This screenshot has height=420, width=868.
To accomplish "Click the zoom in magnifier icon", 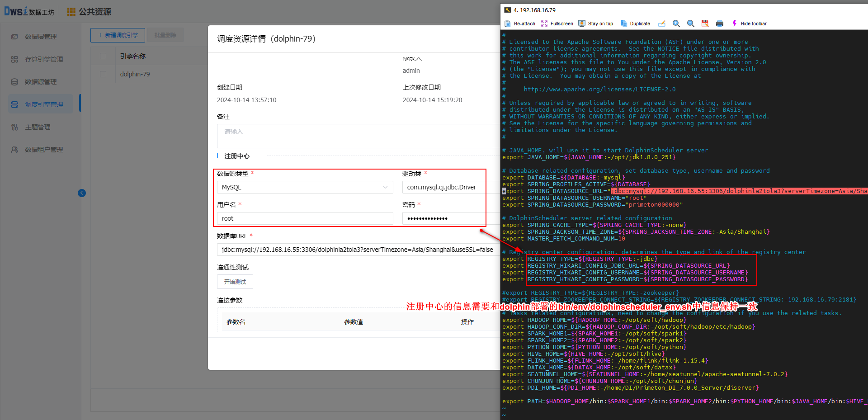I will [676, 24].
